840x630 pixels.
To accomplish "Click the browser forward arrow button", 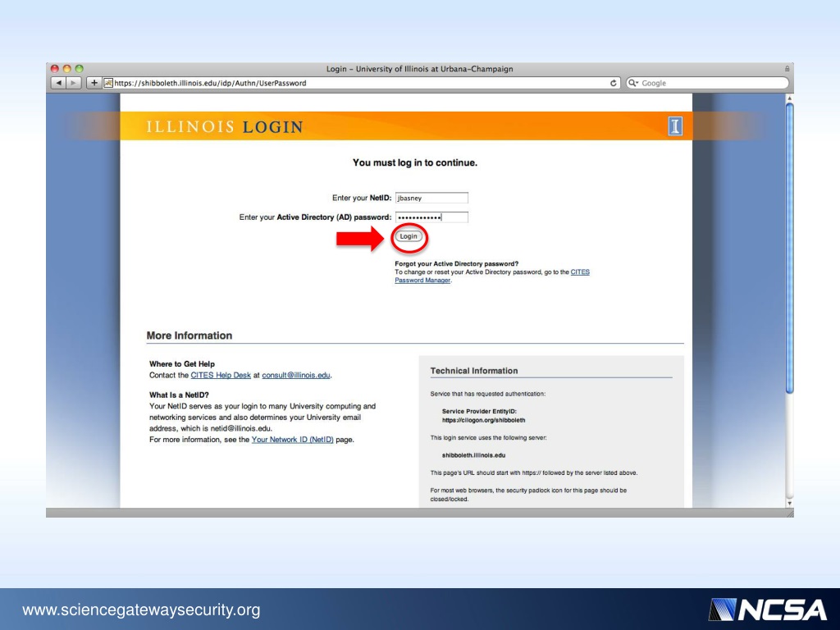I will coord(73,83).
